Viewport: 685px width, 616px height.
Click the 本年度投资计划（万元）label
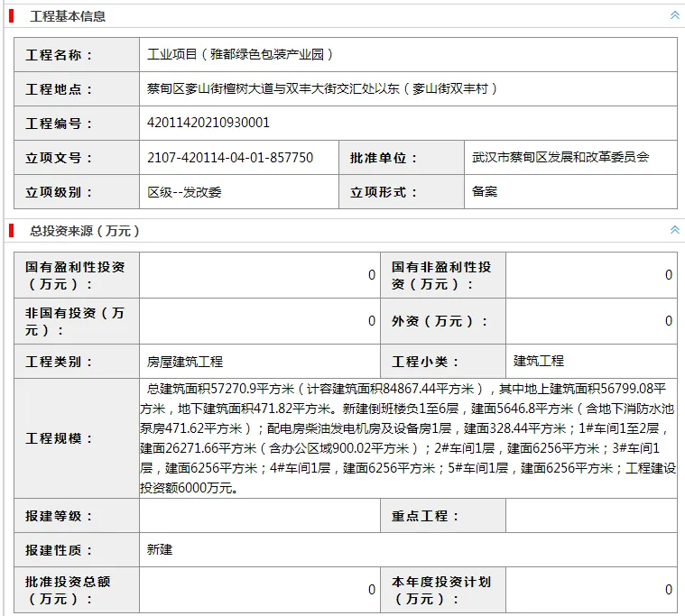pos(441,590)
